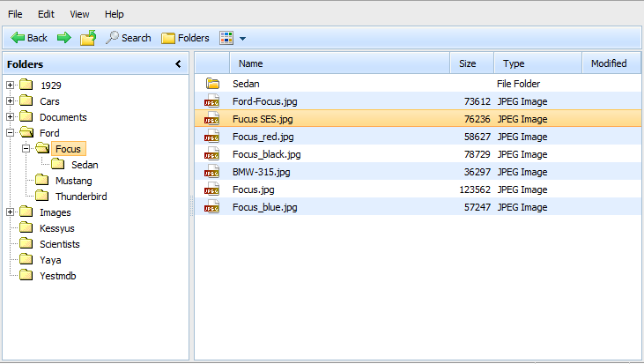The image size is (644, 364).
Task: Click the icon column header
Action: tap(212, 63)
